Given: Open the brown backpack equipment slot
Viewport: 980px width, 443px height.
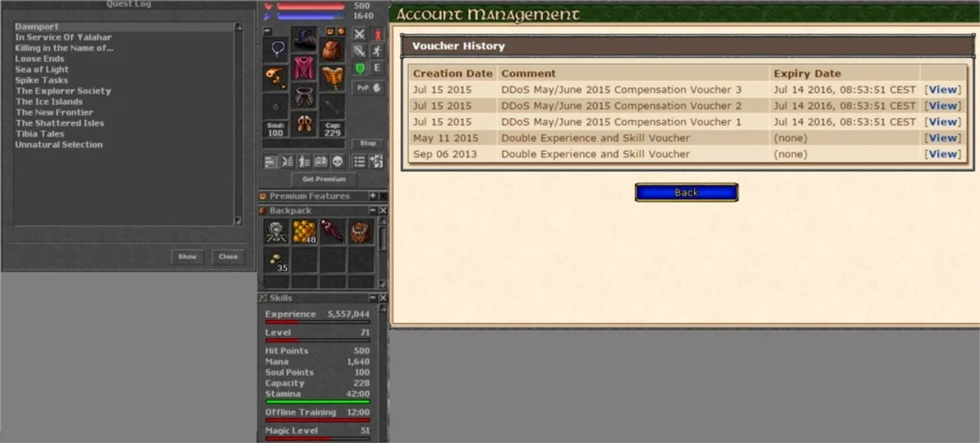Looking at the screenshot, I should 332,49.
